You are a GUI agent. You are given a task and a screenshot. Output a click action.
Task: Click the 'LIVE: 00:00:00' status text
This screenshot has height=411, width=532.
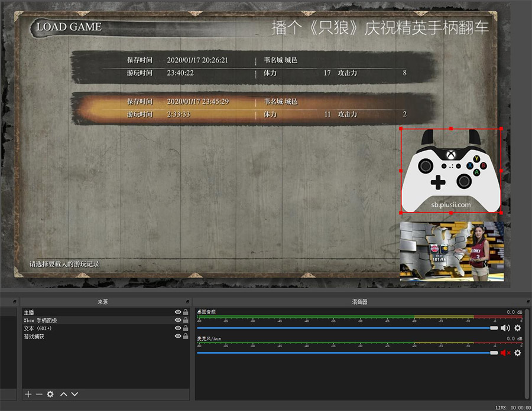pyautogui.click(x=513, y=407)
